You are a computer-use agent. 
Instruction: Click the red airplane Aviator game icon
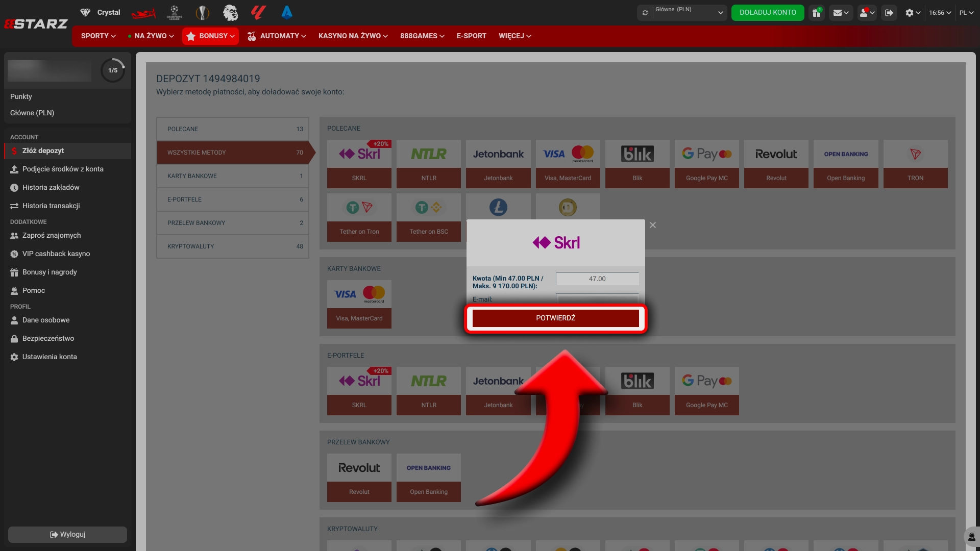[143, 13]
